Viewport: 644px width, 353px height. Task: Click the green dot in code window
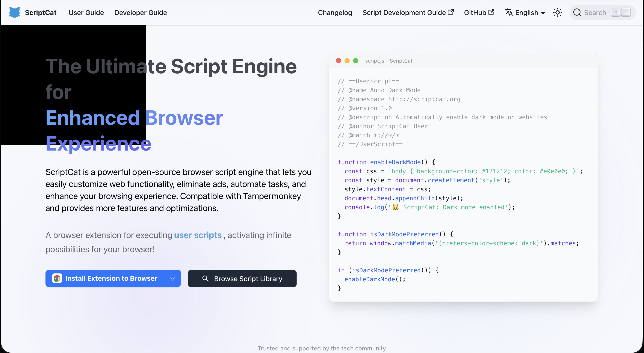click(x=356, y=61)
